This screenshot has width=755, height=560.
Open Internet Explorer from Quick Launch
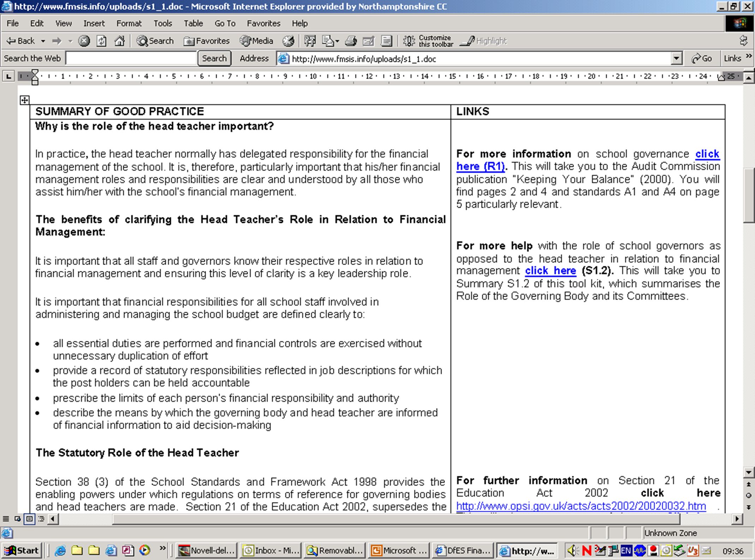(x=60, y=550)
